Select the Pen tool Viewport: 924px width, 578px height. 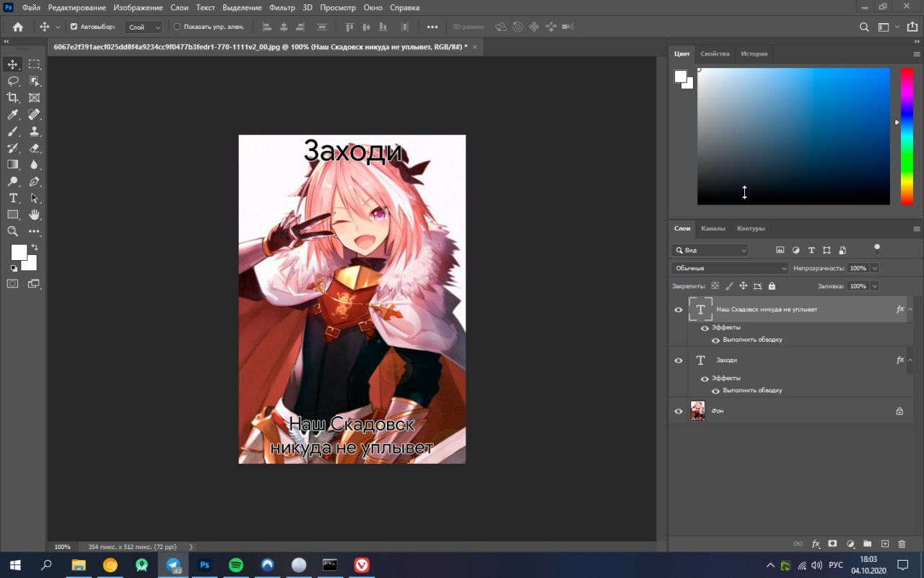[x=34, y=181]
